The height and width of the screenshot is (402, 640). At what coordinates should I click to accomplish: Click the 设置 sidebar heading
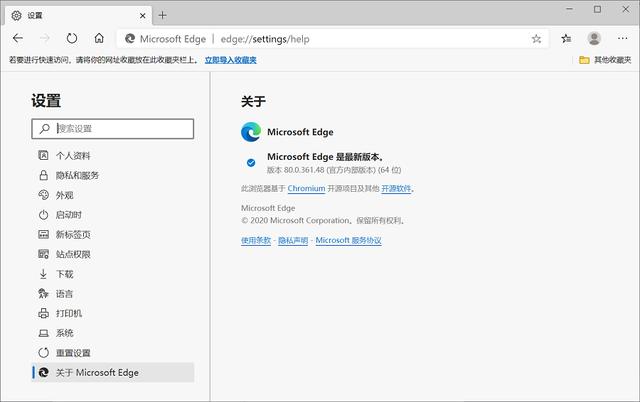(x=46, y=101)
